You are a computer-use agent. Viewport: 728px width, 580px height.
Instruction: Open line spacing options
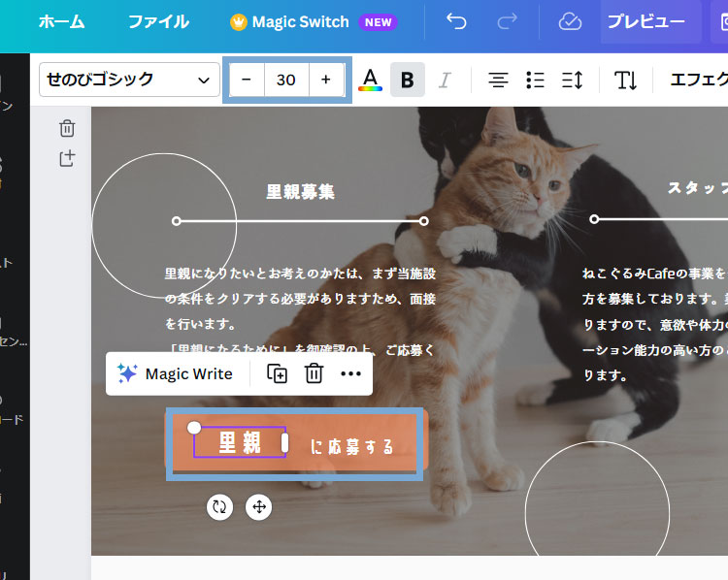(x=572, y=80)
